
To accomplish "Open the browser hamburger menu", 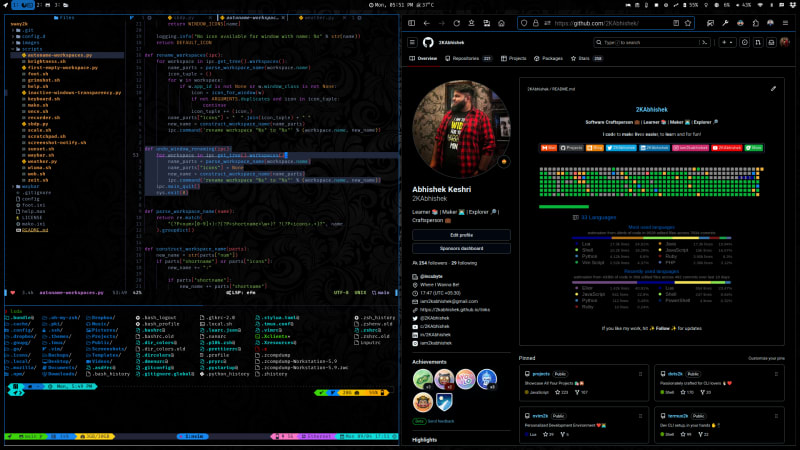I will coord(785,23).
